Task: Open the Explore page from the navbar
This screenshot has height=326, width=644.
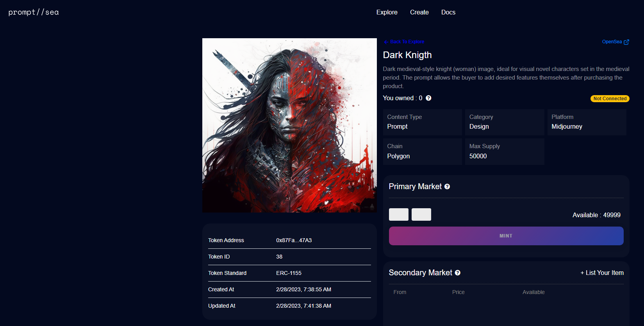Action: point(387,12)
